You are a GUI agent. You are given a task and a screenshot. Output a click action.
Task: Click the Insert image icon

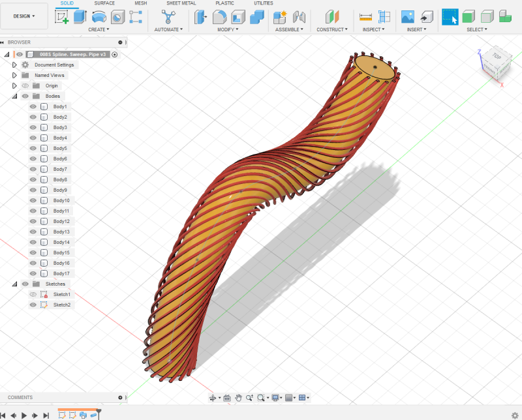408,17
